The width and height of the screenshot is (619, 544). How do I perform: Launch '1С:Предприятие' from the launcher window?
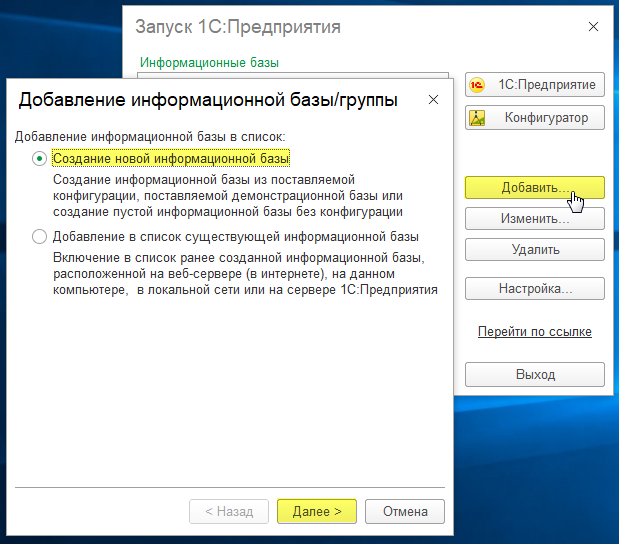[535, 84]
